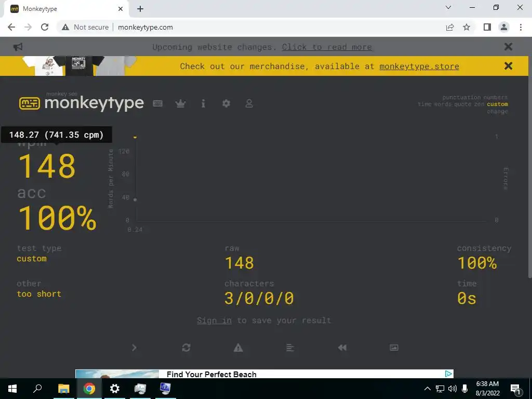The image size is (532, 399).
Task: Open the notification center icon
Action: [x=516, y=389]
